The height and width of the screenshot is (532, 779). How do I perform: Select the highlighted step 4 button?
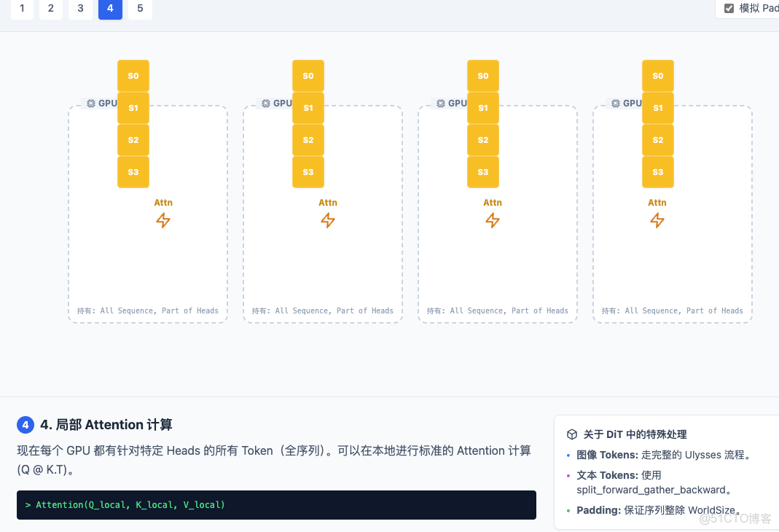coord(110,9)
